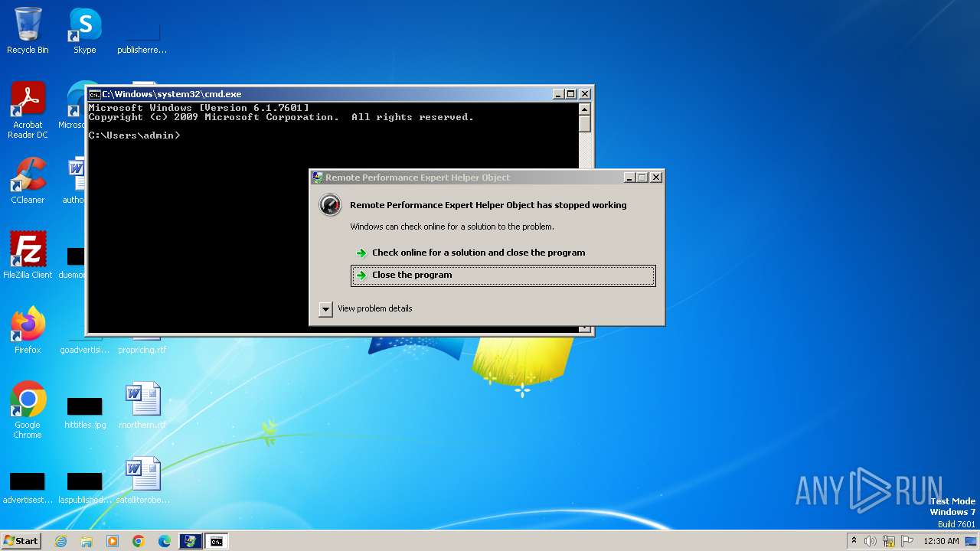Click Close the program option
This screenshot has height=551, width=980.
pyautogui.click(x=503, y=275)
